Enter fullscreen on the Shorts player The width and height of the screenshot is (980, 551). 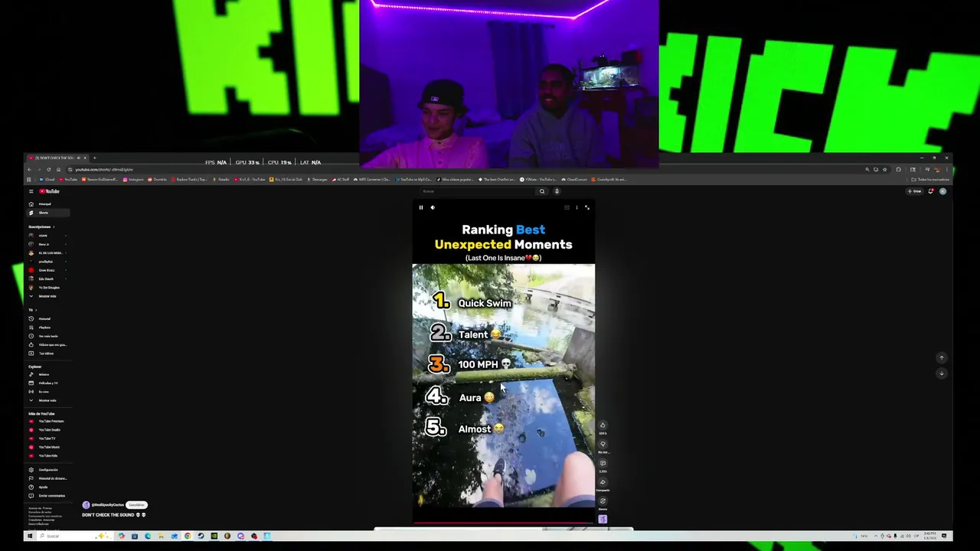coord(587,207)
